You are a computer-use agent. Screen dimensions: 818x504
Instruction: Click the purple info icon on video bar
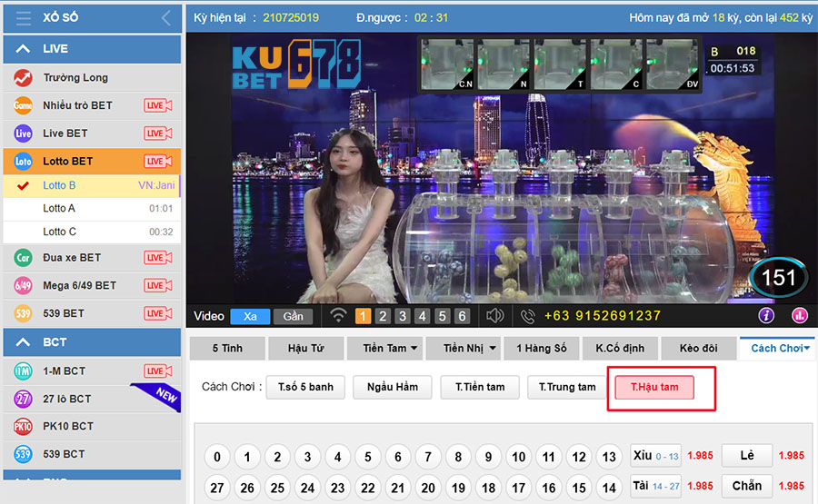pyautogui.click(x=766, y=316)
